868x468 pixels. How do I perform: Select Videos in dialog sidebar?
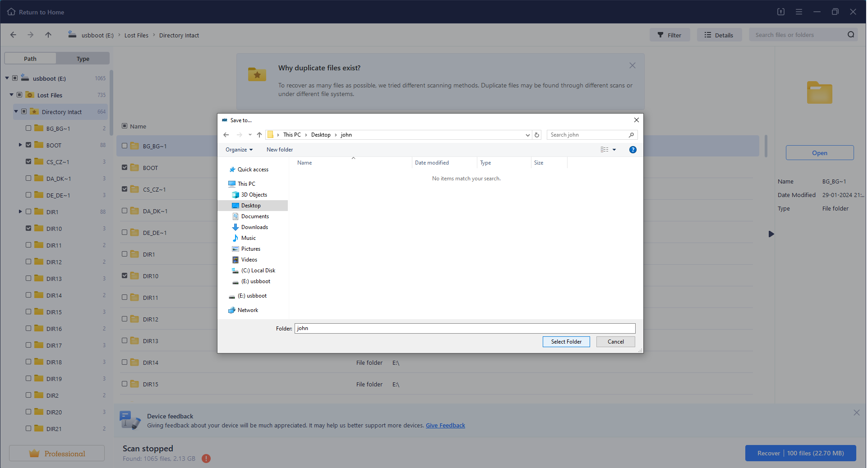pos(249,260)
